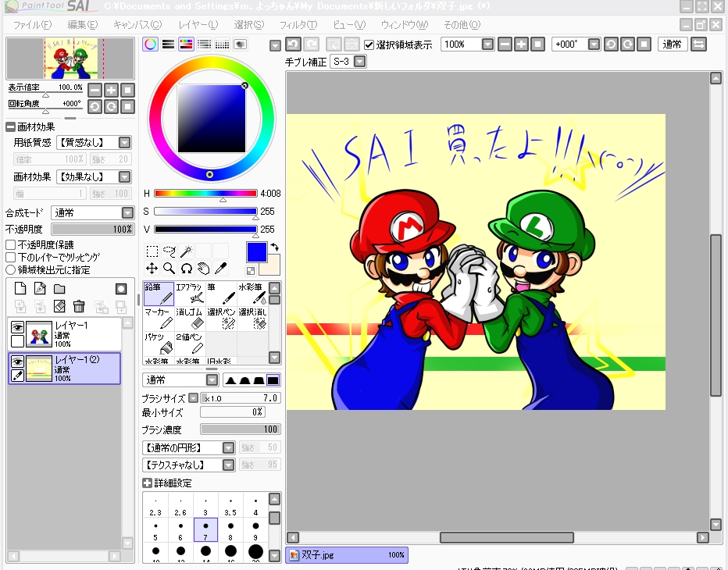
Task: Pick the hand pan tool
Action: [x=203, y=269]
